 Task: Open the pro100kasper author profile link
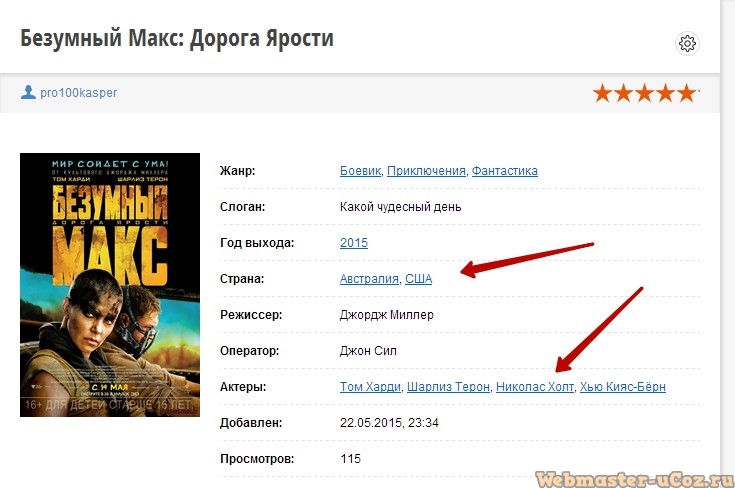(x=78, y=93)
